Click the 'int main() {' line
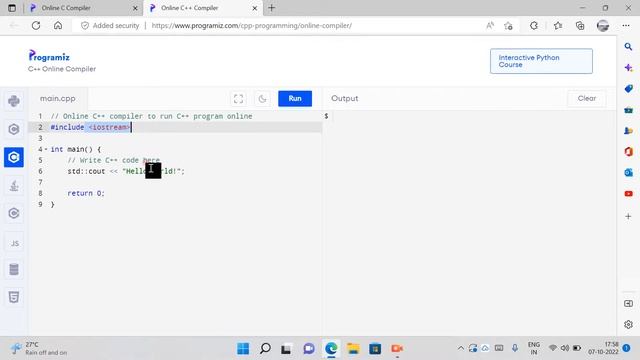 76,149
